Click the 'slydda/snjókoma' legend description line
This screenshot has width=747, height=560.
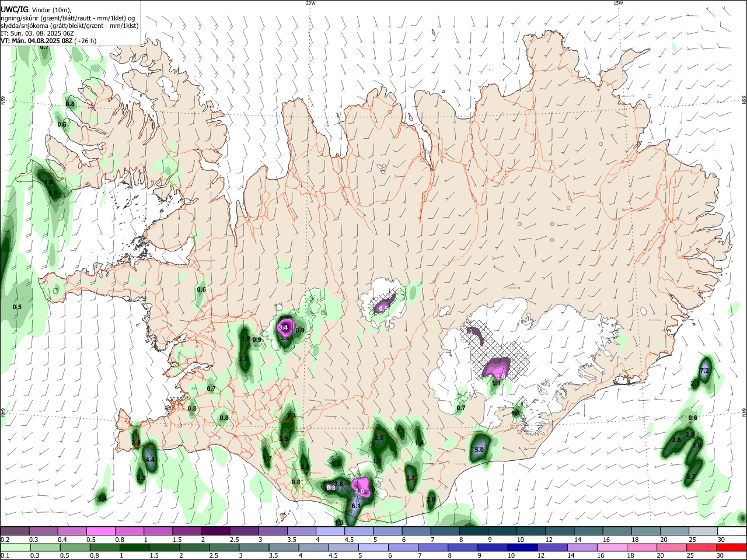point(69,26)
